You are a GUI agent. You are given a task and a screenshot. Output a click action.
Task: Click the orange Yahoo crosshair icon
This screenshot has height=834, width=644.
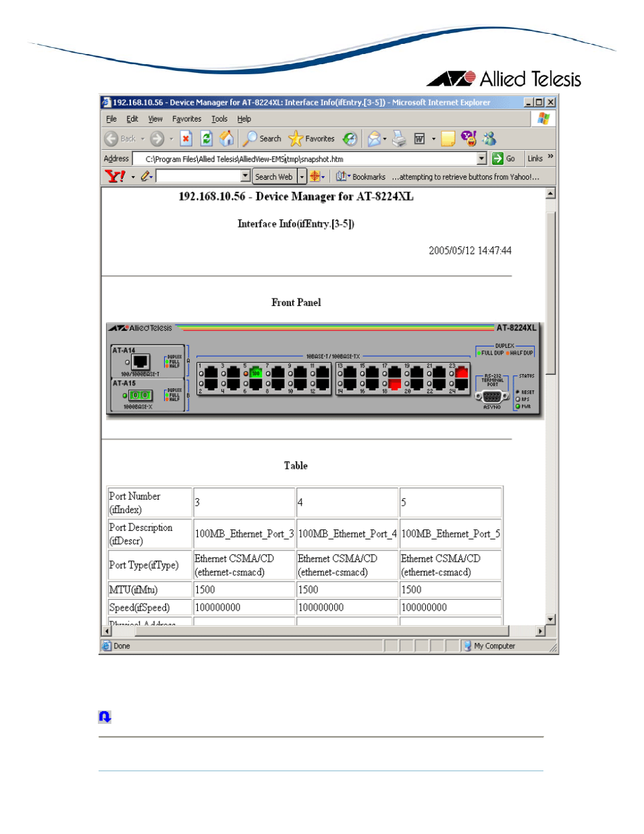tap(315, 176)
